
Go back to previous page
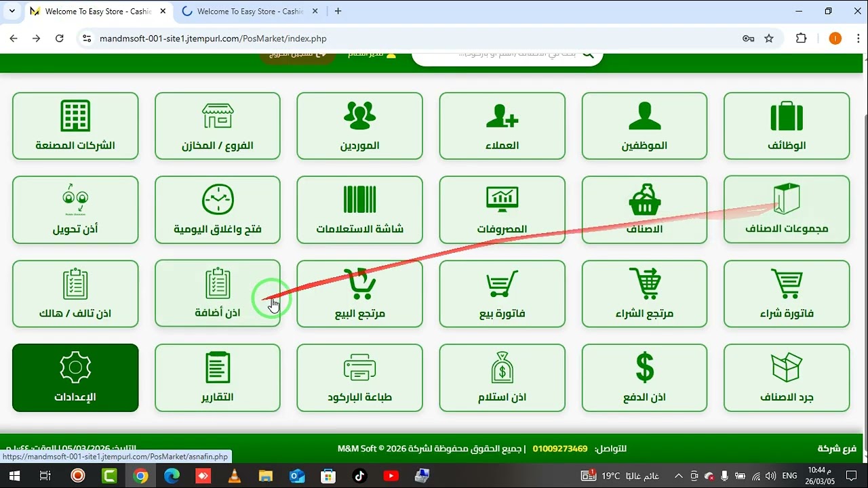click(14, 39)
